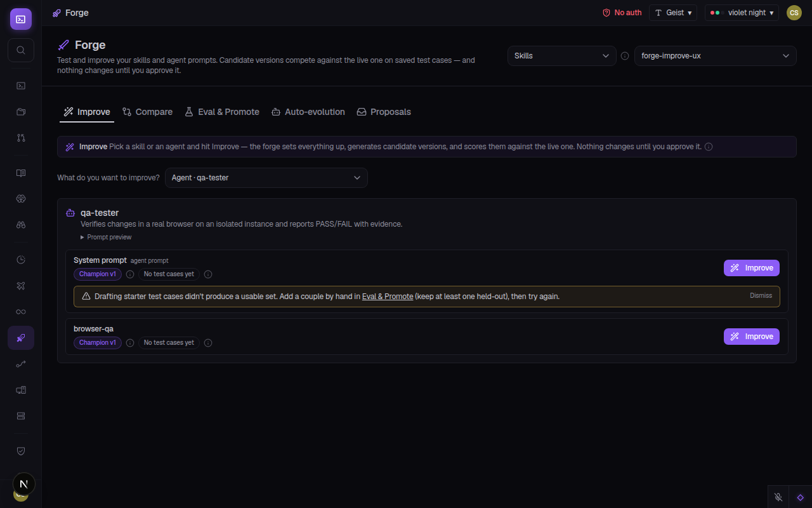The height and width of the screenshot is (508, 812).
Task: Open the airplane icon in the sidebar
Action: click(21, 286)
